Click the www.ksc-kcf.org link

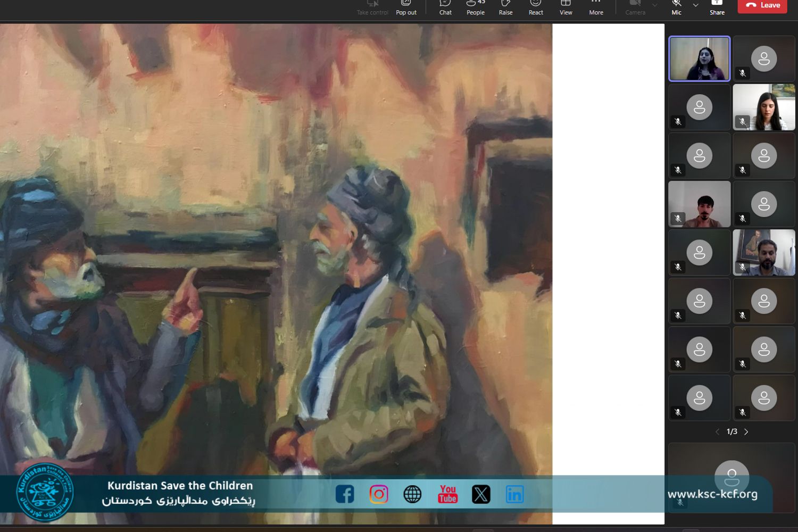pos(712,494)
